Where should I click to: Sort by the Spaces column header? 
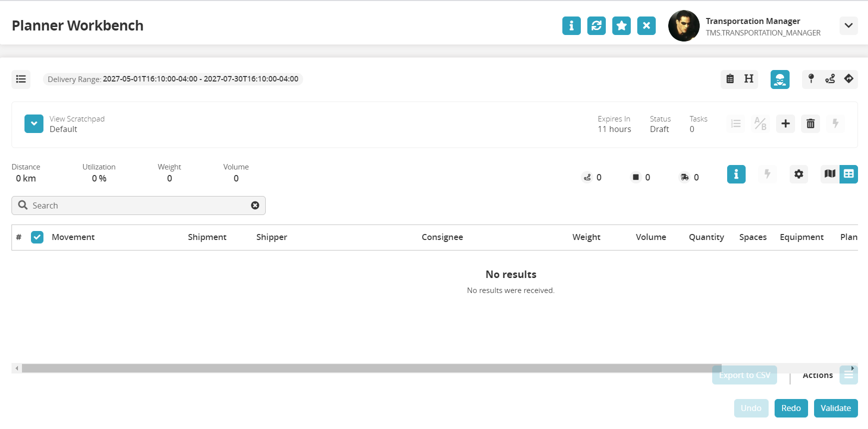(x=753, y=237)
